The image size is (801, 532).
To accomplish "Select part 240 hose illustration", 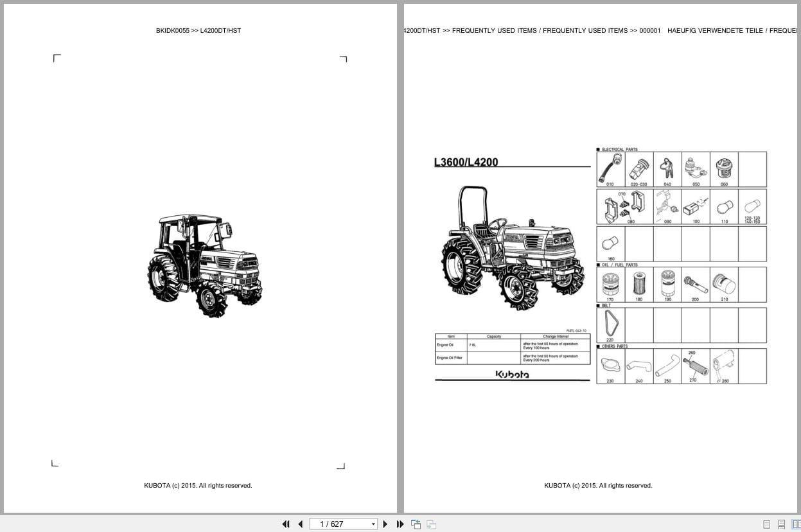I will click(639, 366).
